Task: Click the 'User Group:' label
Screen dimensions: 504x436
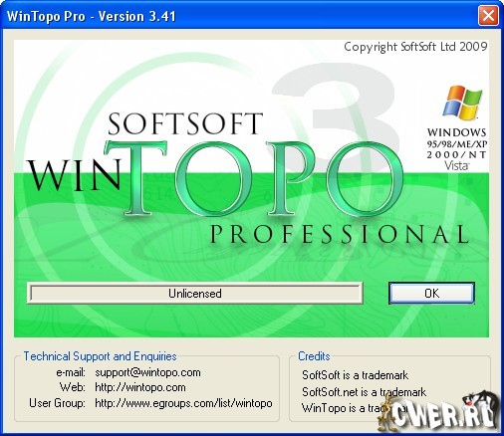Action: [57, 403]
